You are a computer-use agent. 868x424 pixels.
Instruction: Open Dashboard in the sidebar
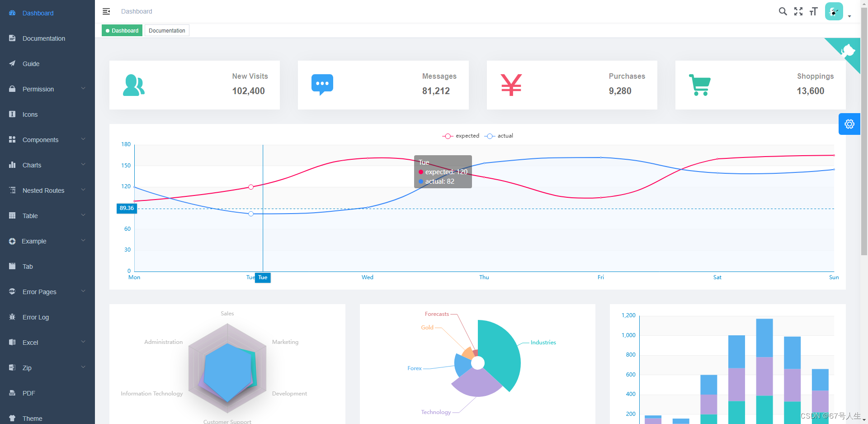pos(47,13)
